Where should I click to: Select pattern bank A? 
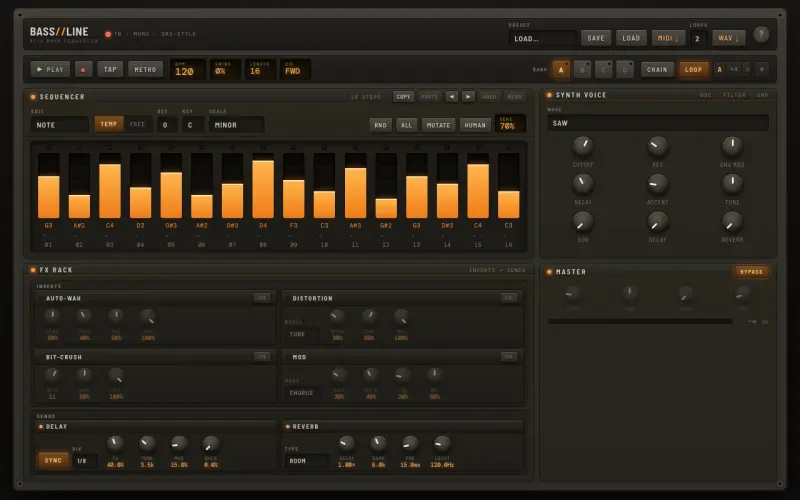pyautogui.click(x=561, y=70)
